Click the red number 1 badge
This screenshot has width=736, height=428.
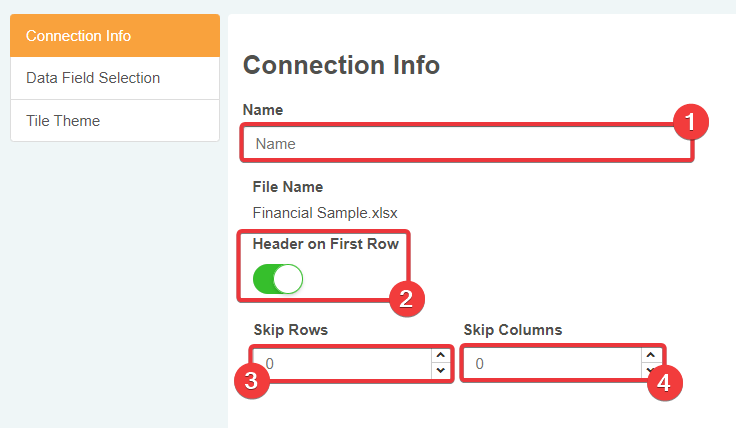point(689,122)
